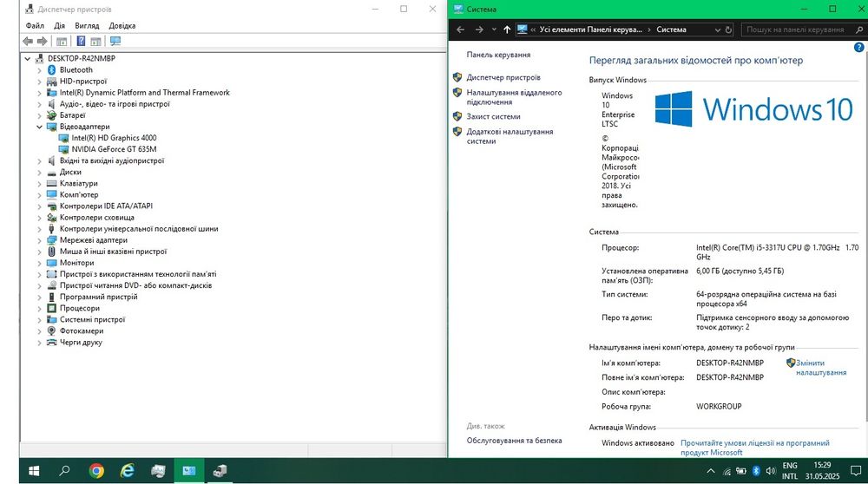868x484 pixels.
Task: Click the Windows Start button
Action: coord(34,471)
